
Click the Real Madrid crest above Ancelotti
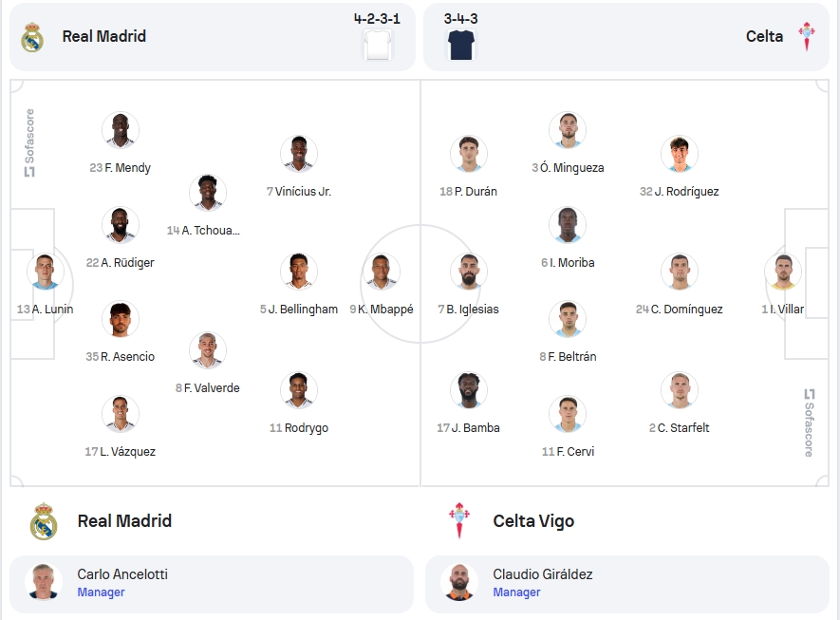click(x=44, y=521)
